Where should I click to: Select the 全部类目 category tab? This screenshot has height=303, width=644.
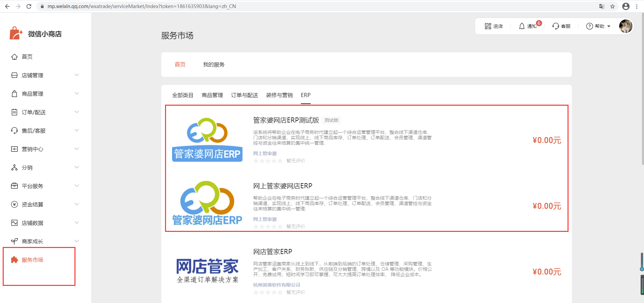pos(183,95)
